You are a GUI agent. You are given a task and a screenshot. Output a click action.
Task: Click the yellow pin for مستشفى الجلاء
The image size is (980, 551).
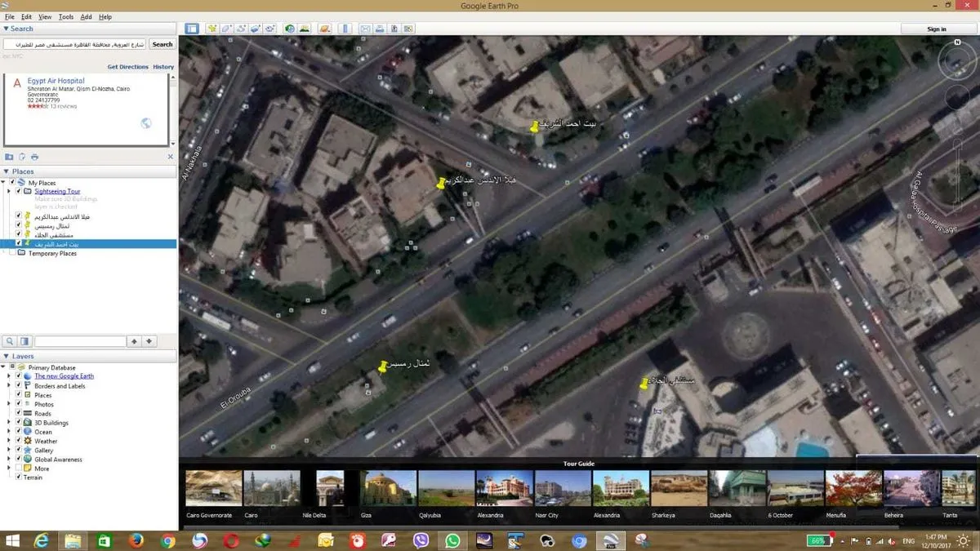pyautogui.click(x=644, y=382)
